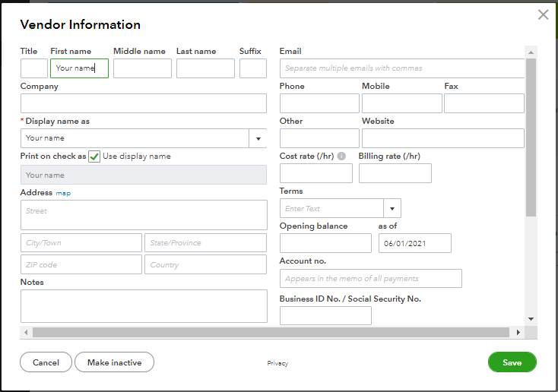Click the vertical scrollbar up arrow
The width and height of the screenshot is (558, 392).
click(x=531, y=51)
